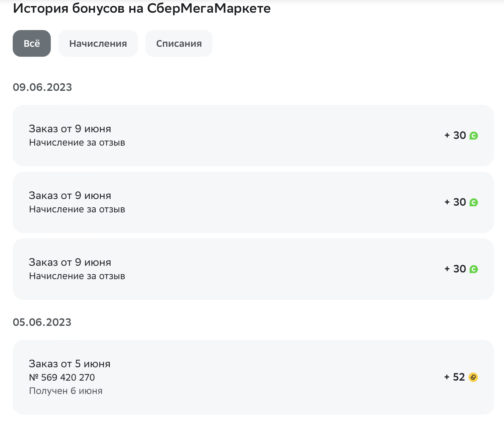Image resolution: width=504 pixels, height=428 pixels.
Task: Click the green bonus icon in the second 9 июня card
Action: pos(474,202)
